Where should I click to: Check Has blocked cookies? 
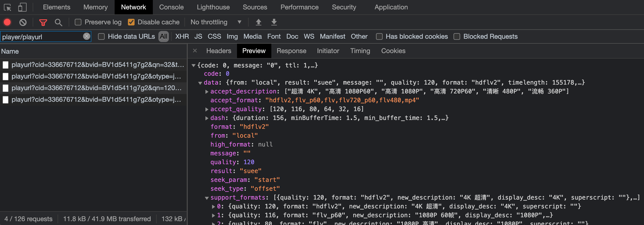coord(379,36)
